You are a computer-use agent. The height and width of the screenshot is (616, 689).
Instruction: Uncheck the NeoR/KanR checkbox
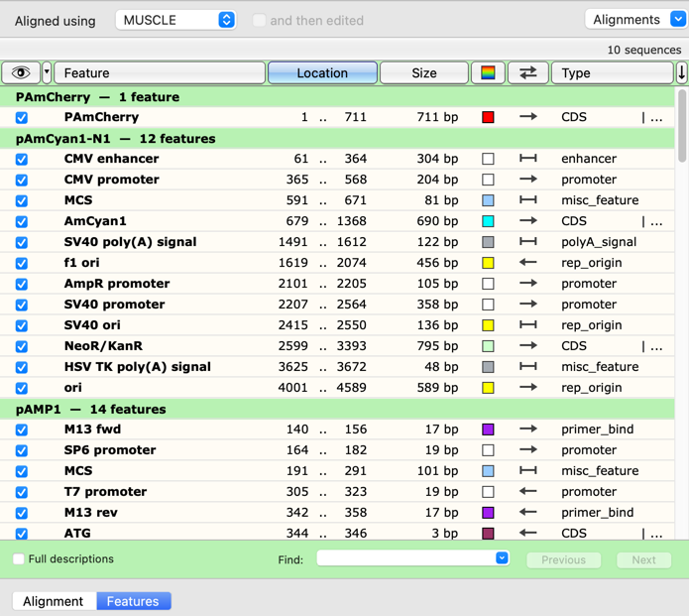[x=22, y=346]
